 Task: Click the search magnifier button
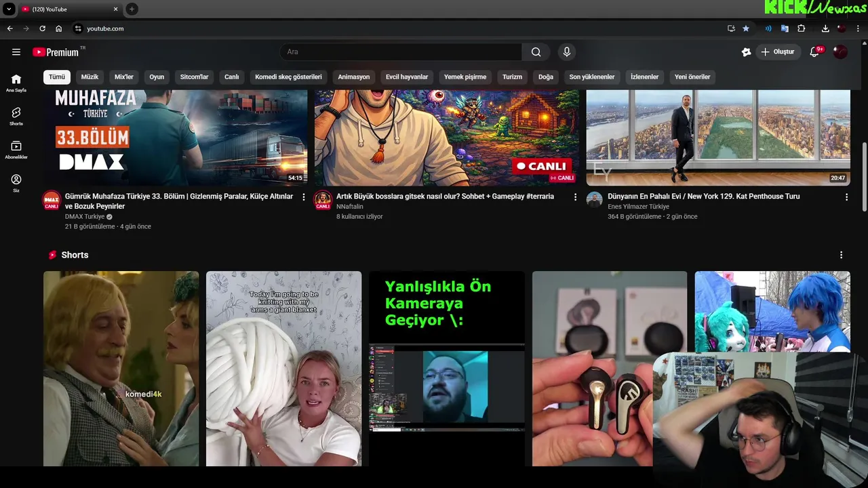click(x=536, y=52)
